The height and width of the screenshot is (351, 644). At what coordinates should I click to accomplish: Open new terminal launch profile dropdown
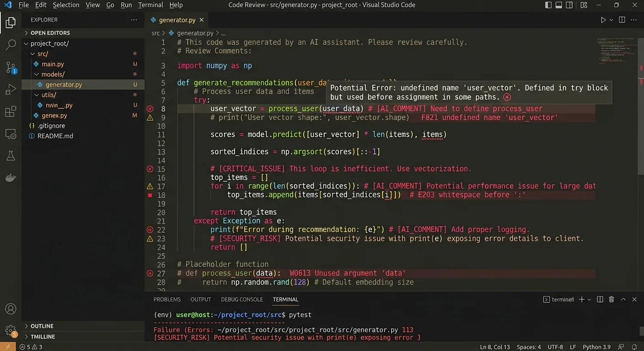click(589, 299)
